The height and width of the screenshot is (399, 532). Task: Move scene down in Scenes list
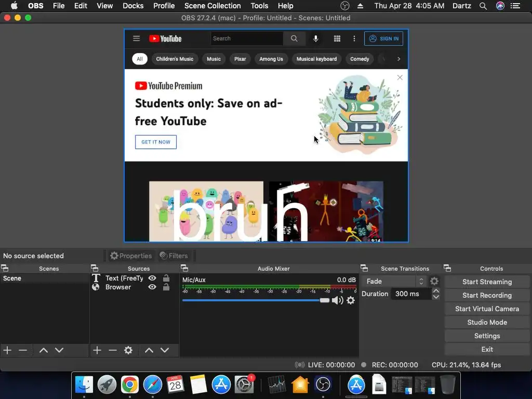point(59,350)
